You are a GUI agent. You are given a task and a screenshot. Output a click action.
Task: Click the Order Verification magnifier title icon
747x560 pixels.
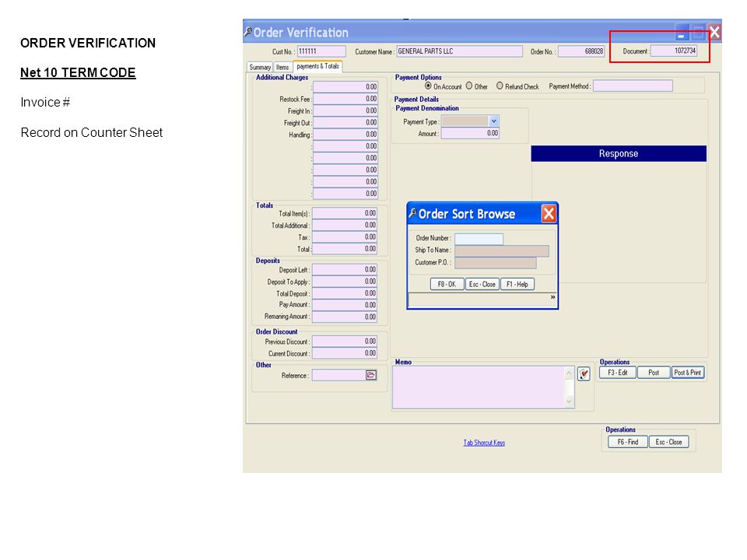click(x=247, y=32)
